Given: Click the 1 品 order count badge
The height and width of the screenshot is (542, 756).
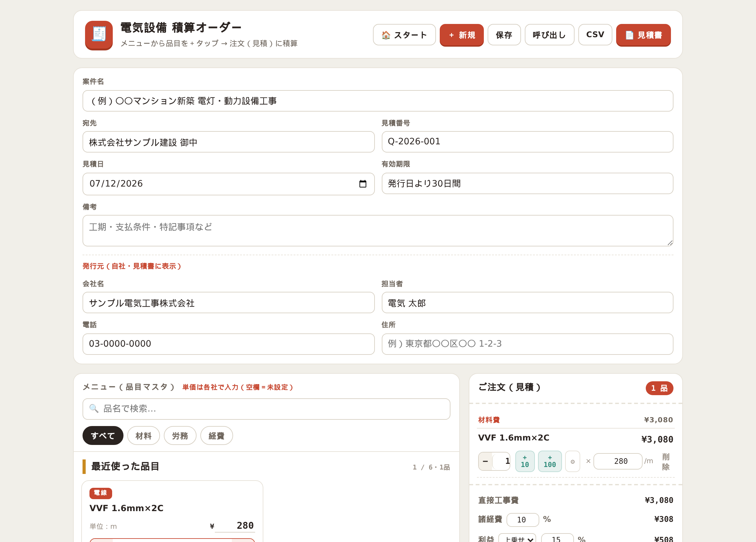Looking at the screenshot, I should coord(659,388).
